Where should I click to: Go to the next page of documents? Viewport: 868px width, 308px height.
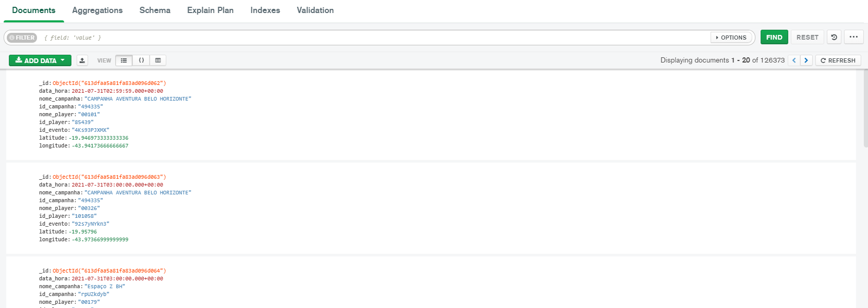pyautogui.click(x=806, y=60)
